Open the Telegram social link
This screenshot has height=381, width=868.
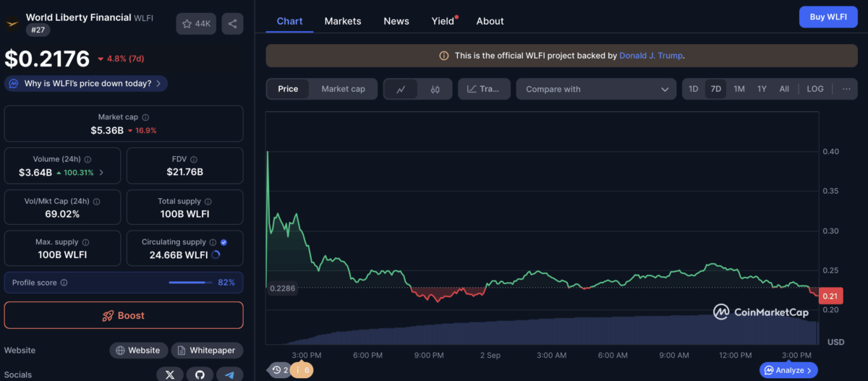tap(230, 374)
